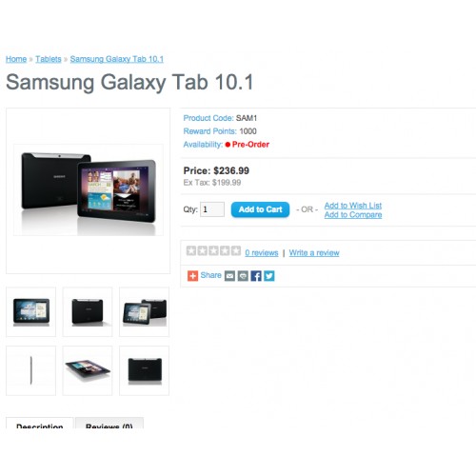Share on Facebook icon

click(256, 276)
